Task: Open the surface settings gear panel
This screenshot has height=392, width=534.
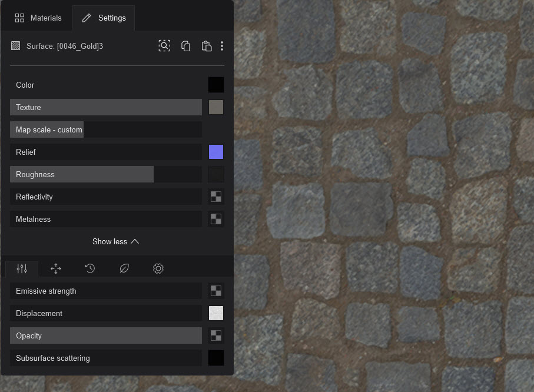Action: pyautogui.click(x=158, y=268)
